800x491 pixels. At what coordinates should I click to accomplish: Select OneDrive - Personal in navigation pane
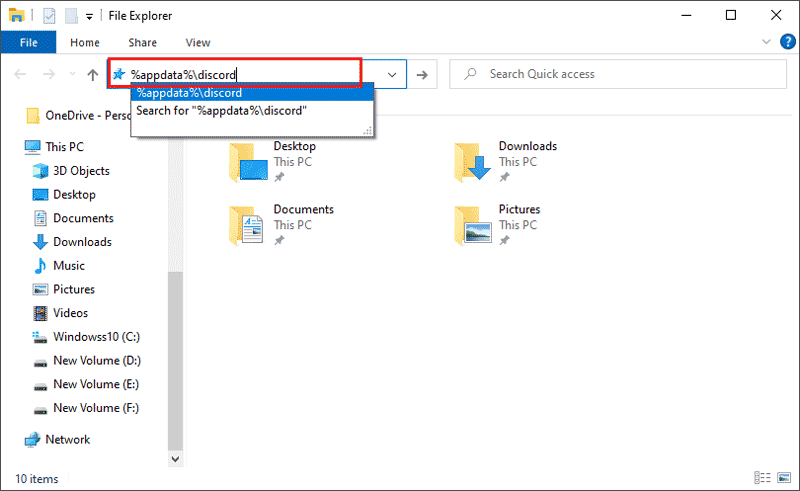tap(78, 116)
